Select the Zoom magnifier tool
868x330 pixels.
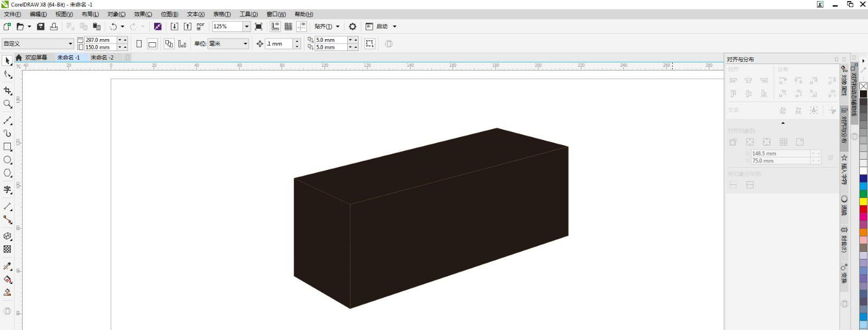coord(7,104)
